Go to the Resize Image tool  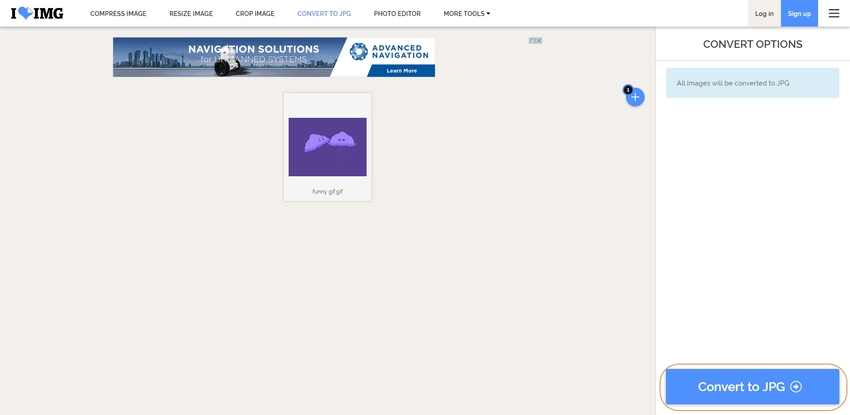tap(191, 14)
